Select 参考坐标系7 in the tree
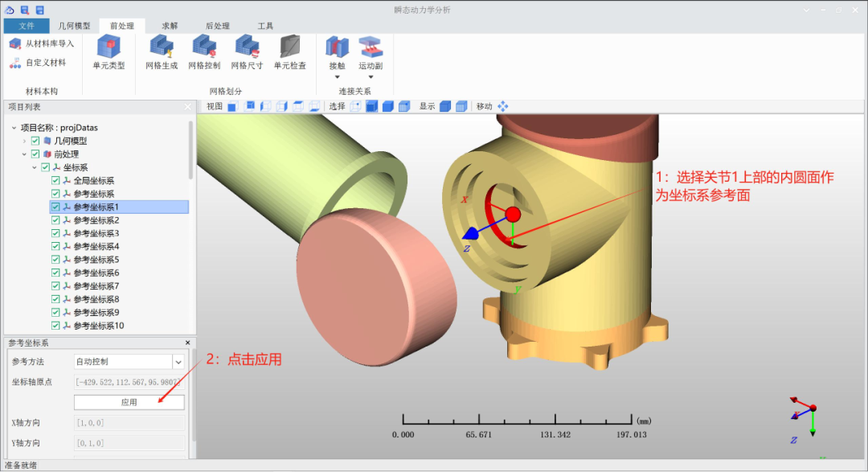Viewport: 868px width, 472px height. point(96,286)
